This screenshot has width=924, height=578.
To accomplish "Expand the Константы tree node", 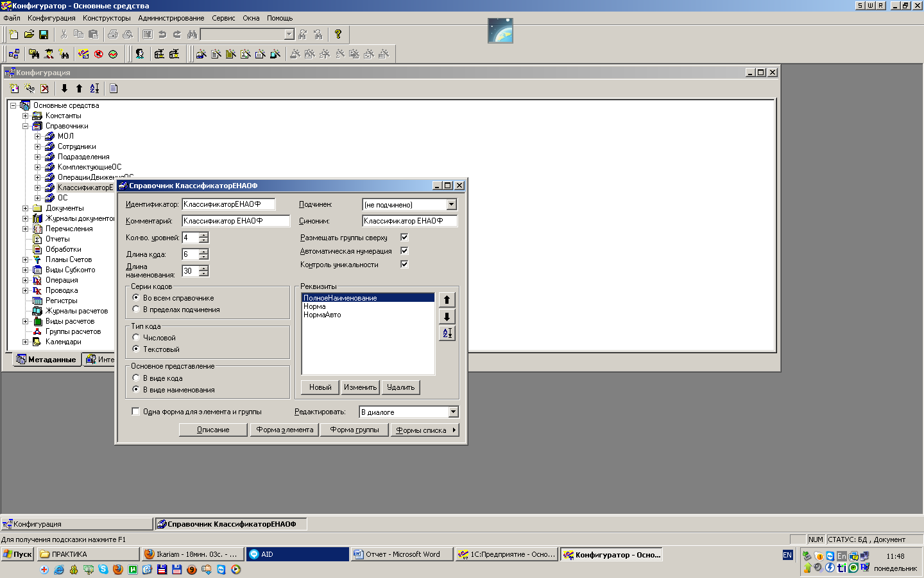I will point(26,116).
